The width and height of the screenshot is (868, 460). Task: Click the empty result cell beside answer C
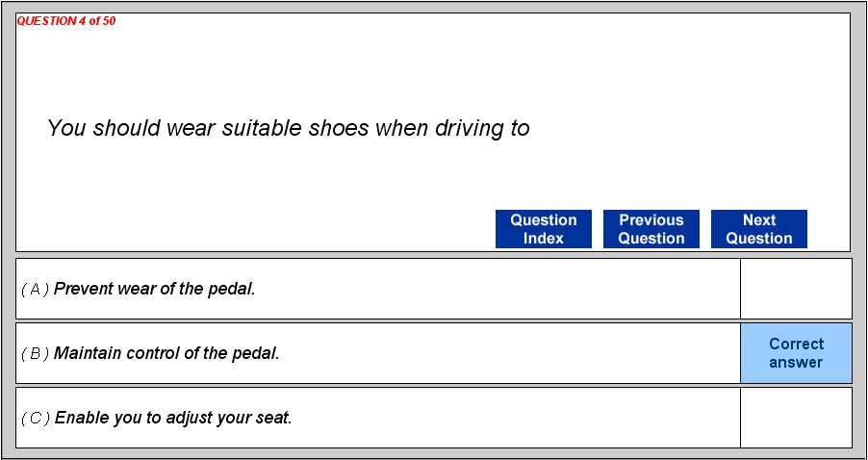[796, 418]
